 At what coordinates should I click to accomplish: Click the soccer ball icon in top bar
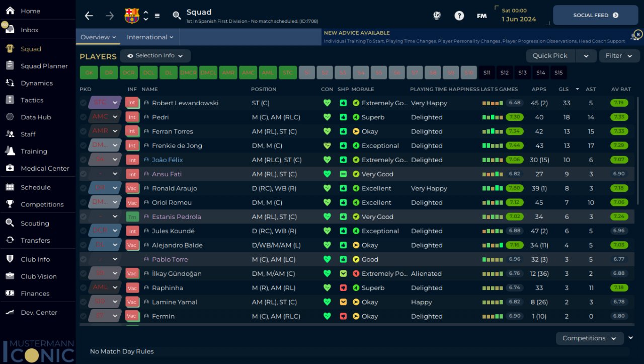coord(437,16)
